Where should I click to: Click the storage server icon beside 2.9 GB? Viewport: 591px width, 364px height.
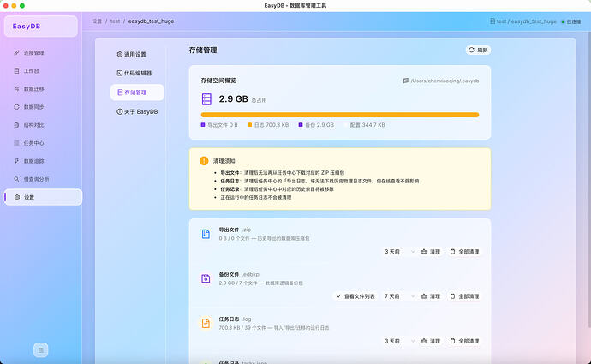206,99
